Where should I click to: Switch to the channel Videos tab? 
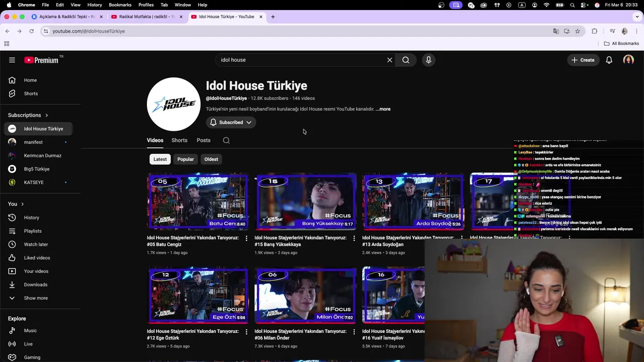click(x=155, y=140)
